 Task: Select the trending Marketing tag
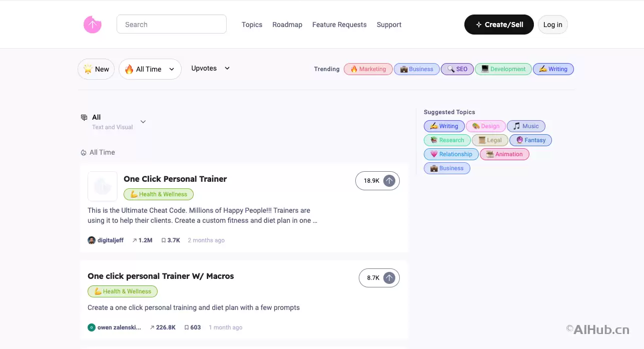(368, 69)
